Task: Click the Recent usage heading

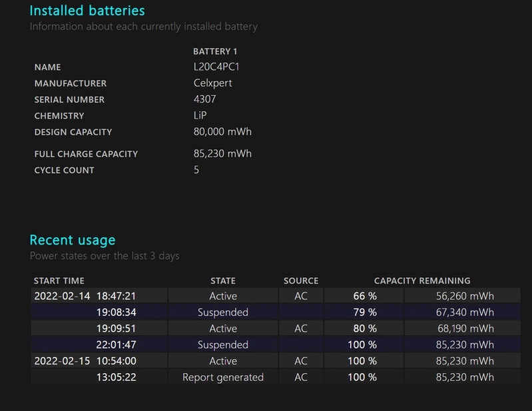Action: 73,240
